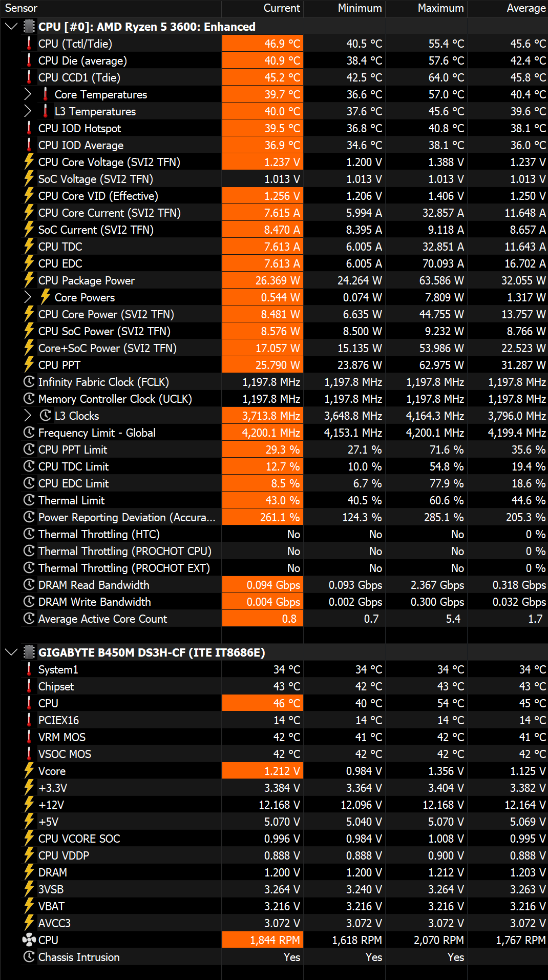The height and width of the screenshot is (980, 548).
Task: Click the clock icon next to Thermal Limit
Action: [x=29, y=500]
